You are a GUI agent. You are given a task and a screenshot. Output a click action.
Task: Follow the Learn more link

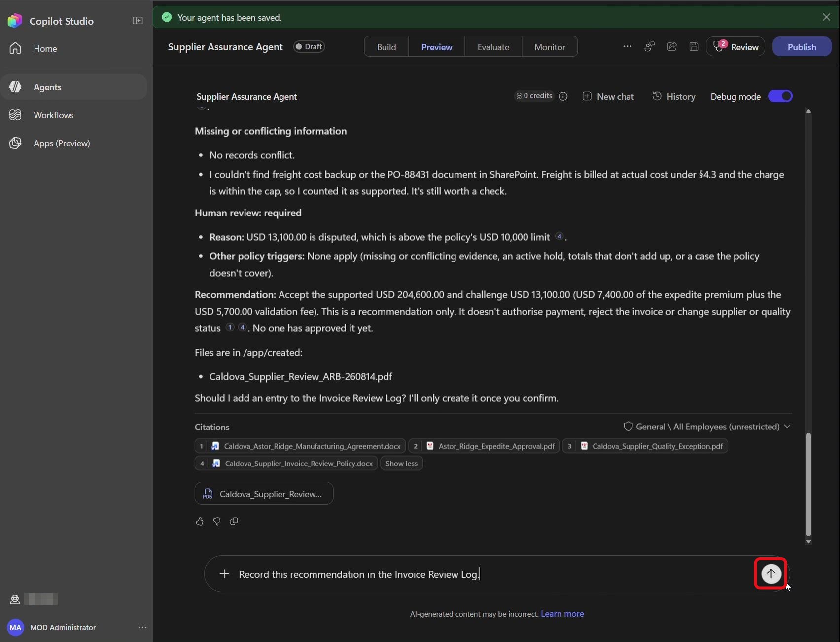click(x=562, y=614)
